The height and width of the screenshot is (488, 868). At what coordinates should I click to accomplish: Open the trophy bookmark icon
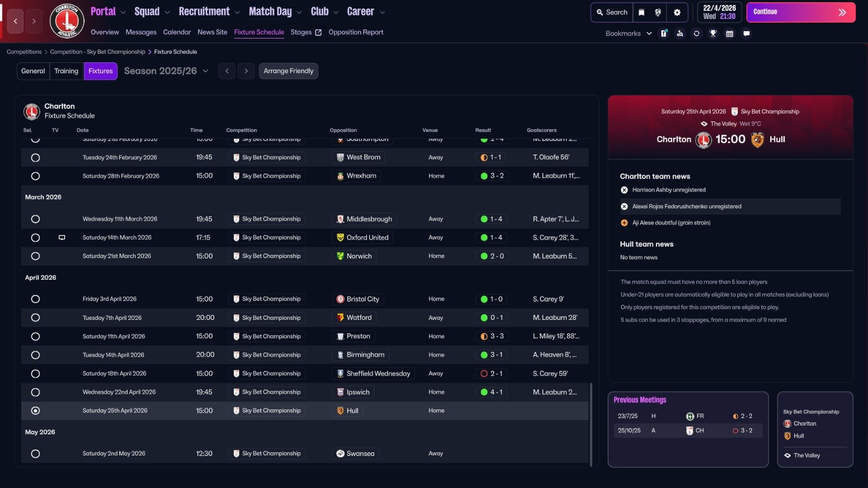pyautogui.click(x=713, y=34)
